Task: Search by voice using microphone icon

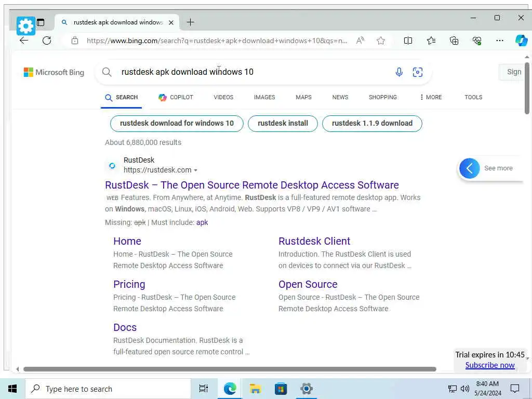Action: pos(399,72)
